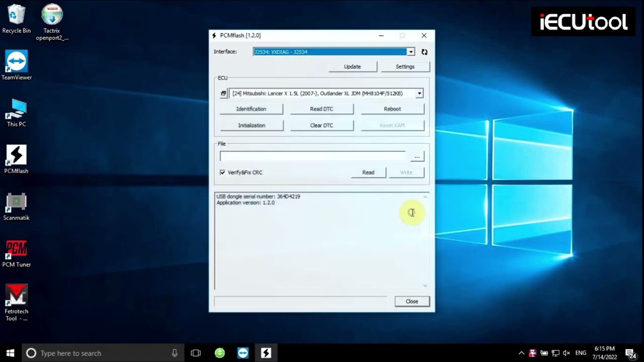
Task: Select the Fetrotech Tool desktop shortcut
Action: (16, 303)
